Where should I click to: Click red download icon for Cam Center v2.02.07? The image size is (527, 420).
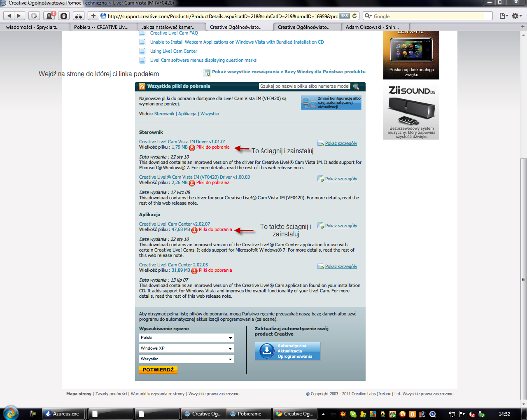[194, 230]
